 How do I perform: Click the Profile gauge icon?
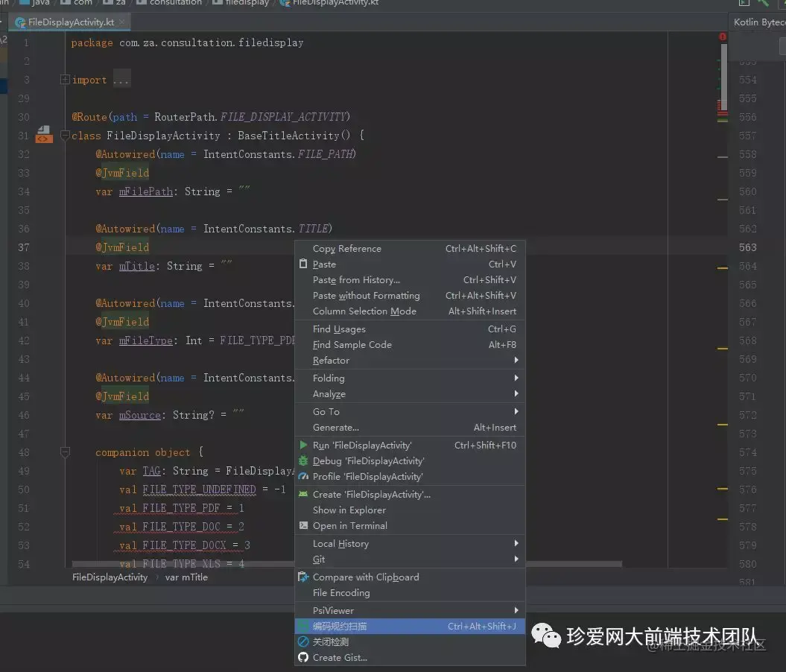point(302,476)
